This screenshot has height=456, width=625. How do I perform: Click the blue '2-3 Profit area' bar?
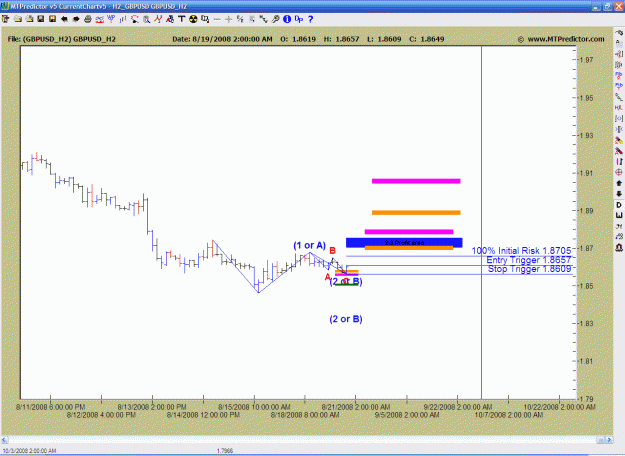tap(404, 242)
